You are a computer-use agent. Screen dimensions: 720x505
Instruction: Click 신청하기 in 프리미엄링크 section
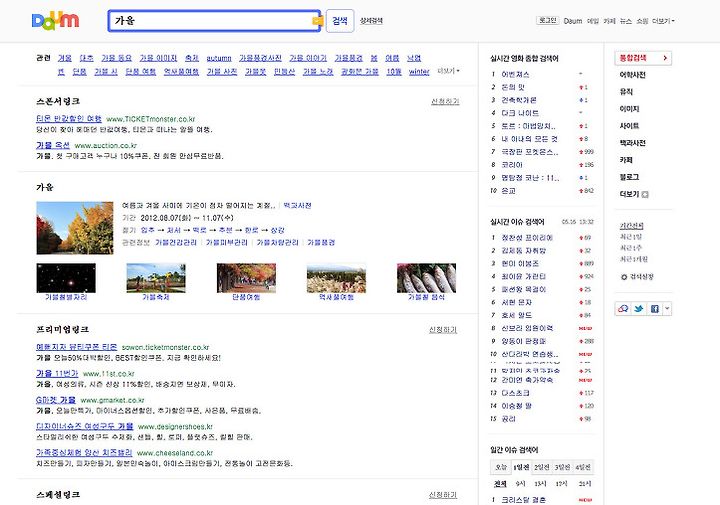[443, 330]
